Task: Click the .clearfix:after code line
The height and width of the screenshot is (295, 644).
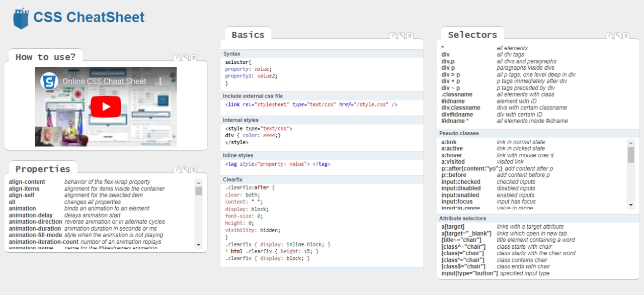Action: click(251, 187)
